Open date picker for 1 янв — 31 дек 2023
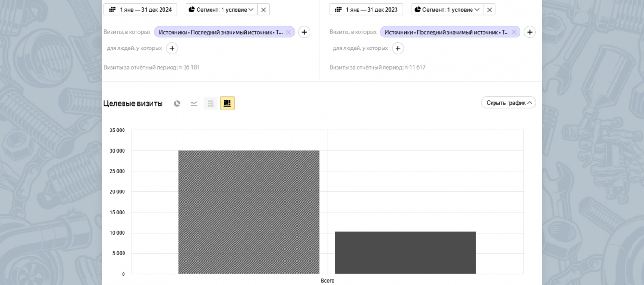This screenshot has height=285, width=644. (x=366, y=10)
